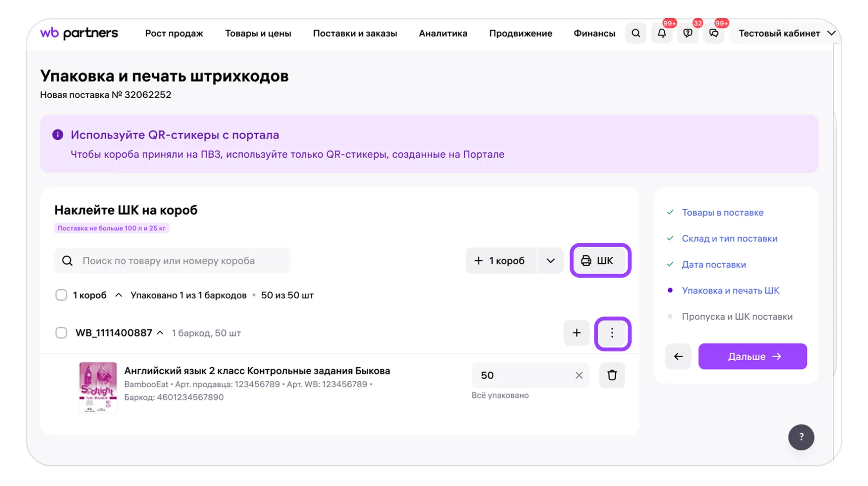Open the questions icon with 32 badge
Screen dimensions: 868x486
click(x=688, y=33)
